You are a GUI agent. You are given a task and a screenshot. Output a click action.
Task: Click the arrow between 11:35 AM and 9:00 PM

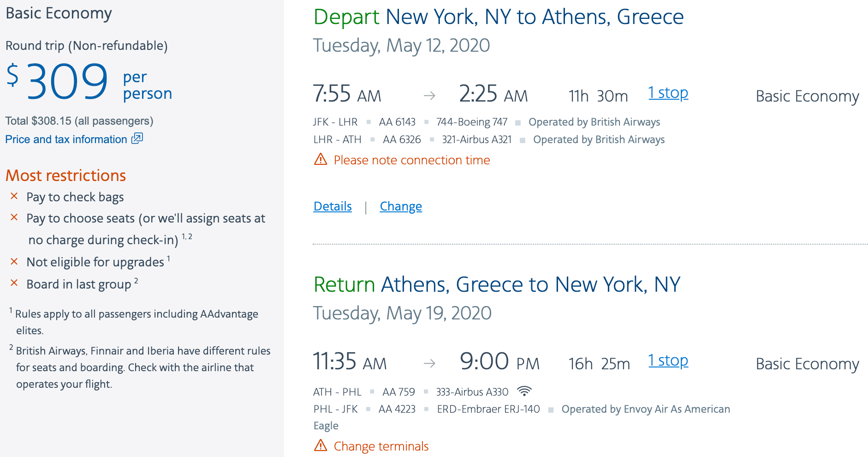(429, 363)
